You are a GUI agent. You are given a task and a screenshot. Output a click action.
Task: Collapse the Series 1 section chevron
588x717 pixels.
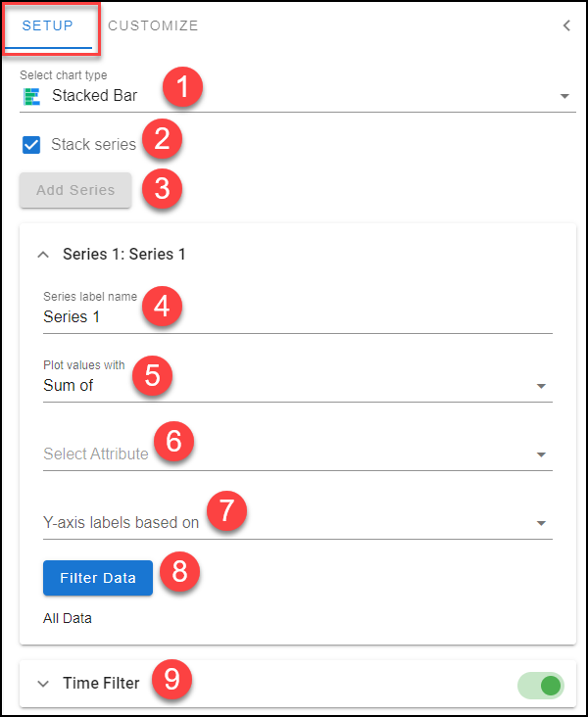[43, 255]
